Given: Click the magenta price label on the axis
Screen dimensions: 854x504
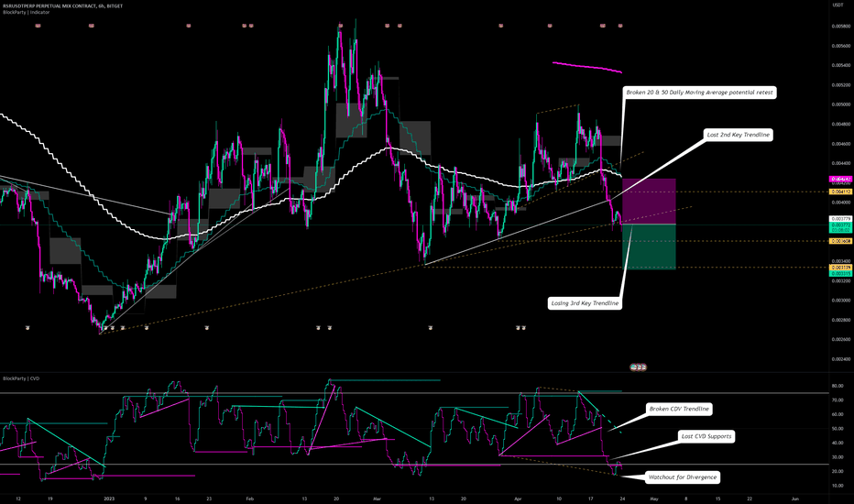Looking at the screenshot, I should 840,179.
